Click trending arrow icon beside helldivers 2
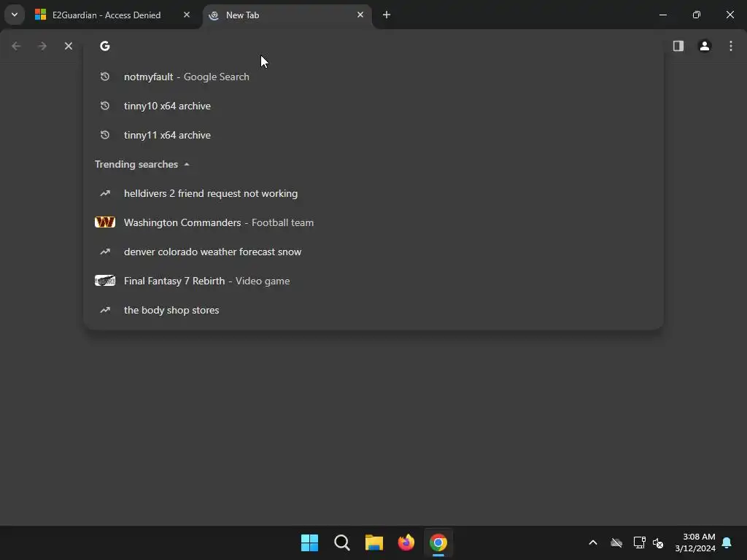Viewport: 747px width, 560px height. 105,193
